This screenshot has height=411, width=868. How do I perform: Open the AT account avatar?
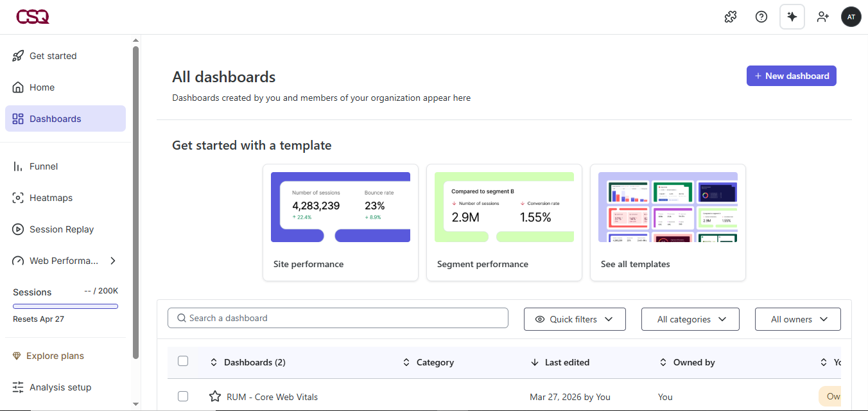(851, 17)
